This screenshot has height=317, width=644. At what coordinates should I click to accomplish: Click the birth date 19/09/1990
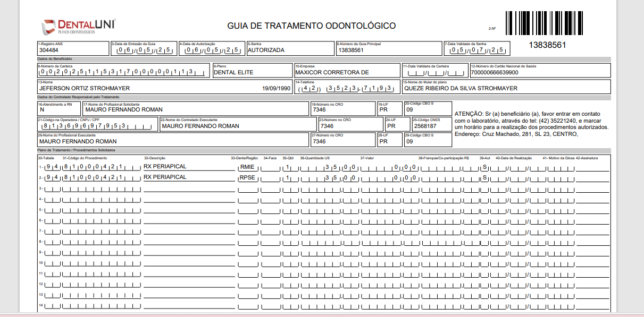[x=276, y=88]
